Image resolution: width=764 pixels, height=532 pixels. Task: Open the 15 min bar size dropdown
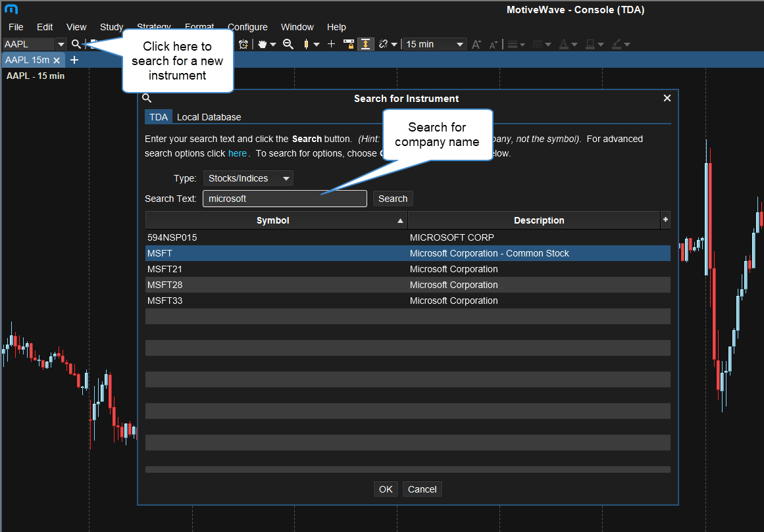(x=434, y=44)
